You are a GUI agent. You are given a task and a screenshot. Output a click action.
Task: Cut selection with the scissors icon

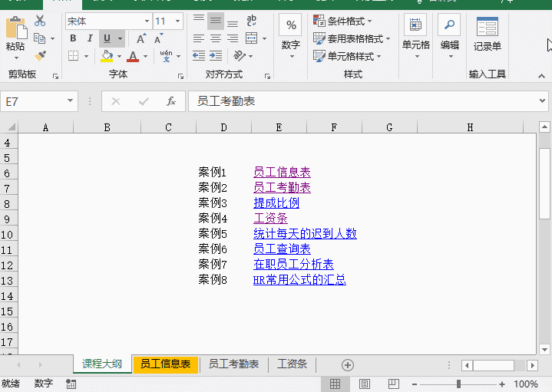[x=40, y=21]
